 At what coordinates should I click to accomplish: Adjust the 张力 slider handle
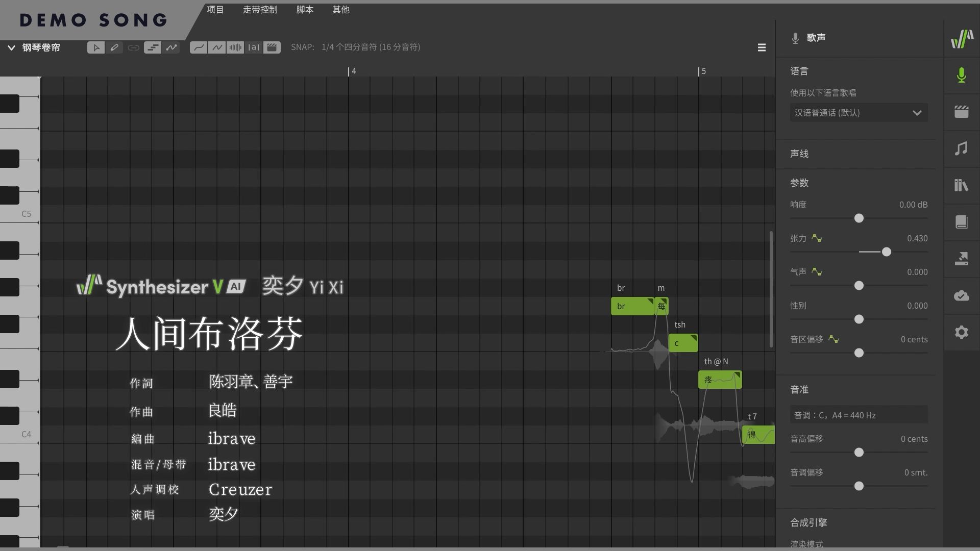[887, 252]
